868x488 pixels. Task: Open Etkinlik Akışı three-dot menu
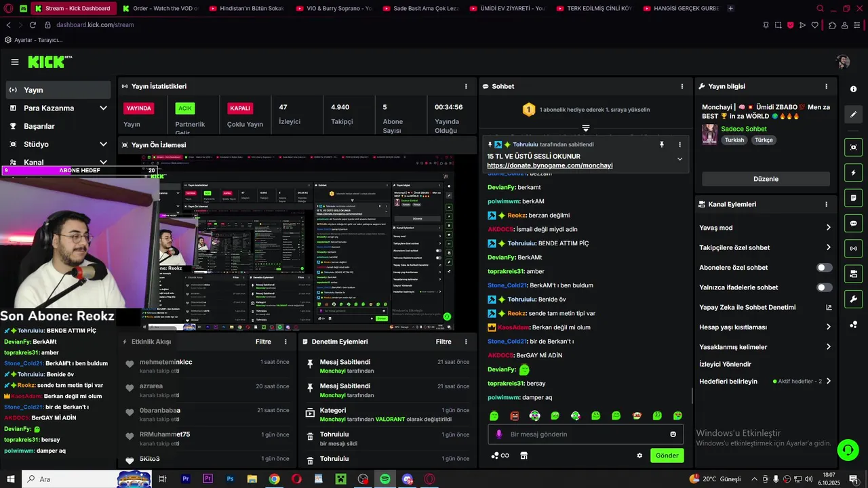[x=285, y=342]
